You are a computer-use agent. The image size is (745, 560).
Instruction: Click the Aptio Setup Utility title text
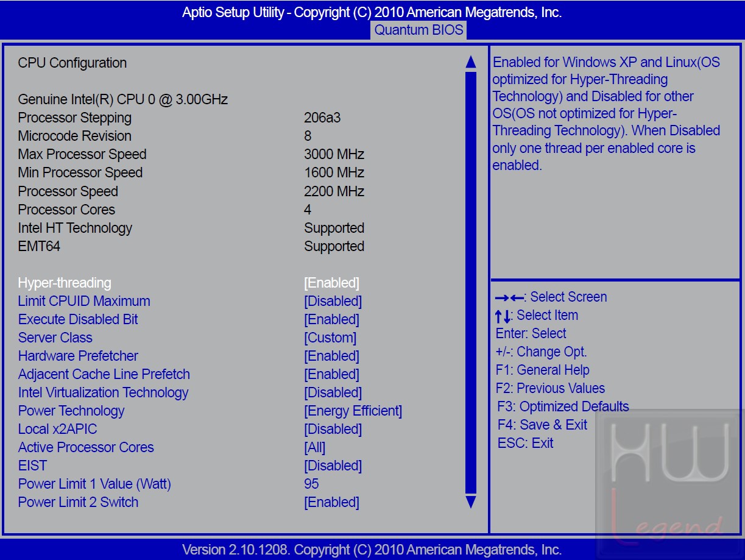pos(372,12)
